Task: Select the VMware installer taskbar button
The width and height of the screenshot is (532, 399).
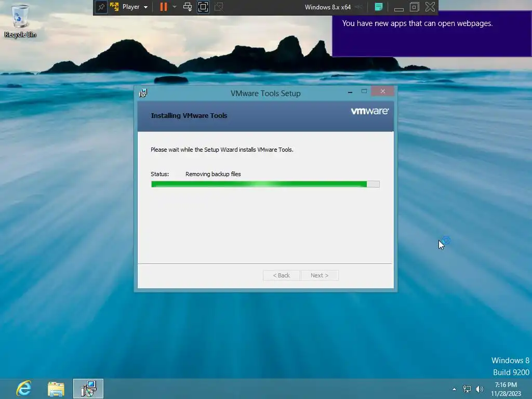Action: (88, 389)
